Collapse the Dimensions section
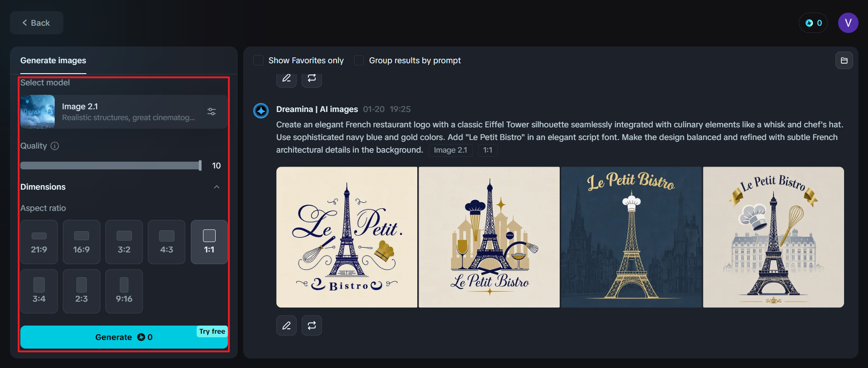This screenshot has width=868, height=368. 217,187
